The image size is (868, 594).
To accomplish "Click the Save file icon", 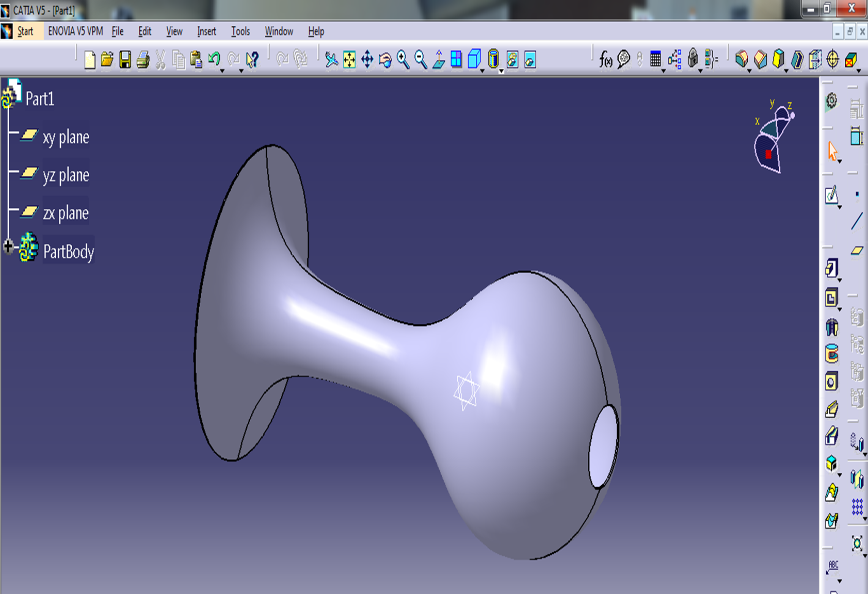I will (125, 60).
